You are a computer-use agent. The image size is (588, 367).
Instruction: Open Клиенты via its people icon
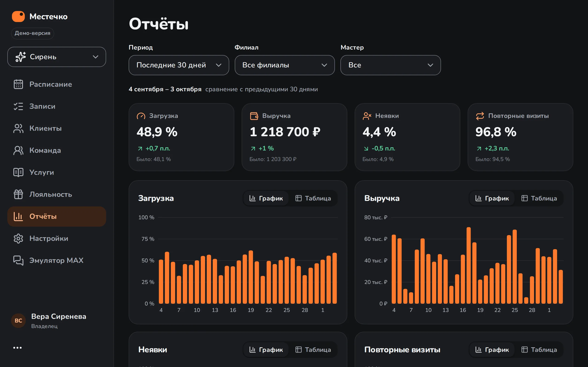click(x=18, y=128)
